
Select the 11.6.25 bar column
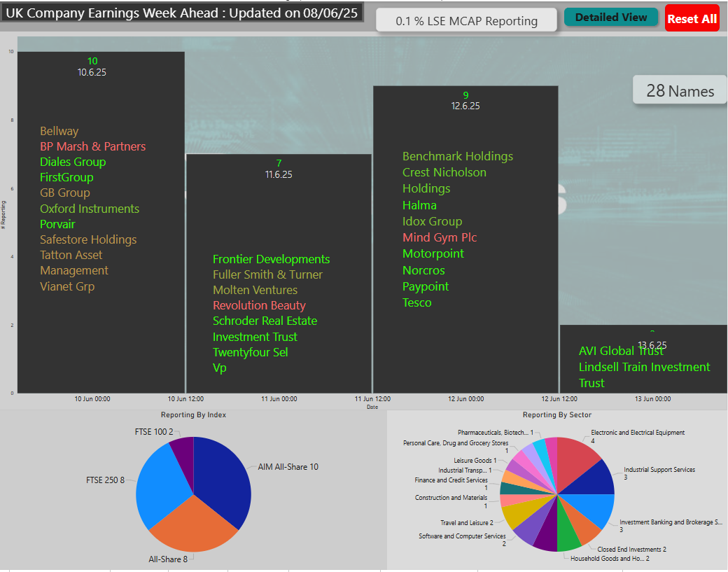(x=279, y=274)
